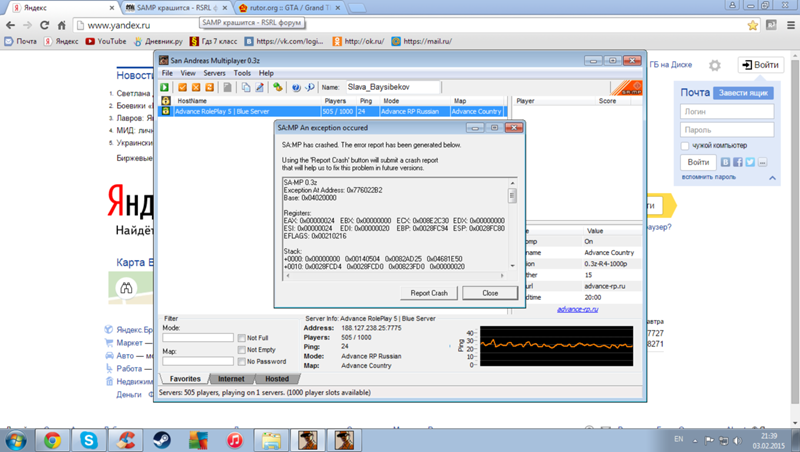Switch to rutor.org GTA Chrome tab
The height and width of the screenshot is (452, 800).
click(x=292, y=8)
